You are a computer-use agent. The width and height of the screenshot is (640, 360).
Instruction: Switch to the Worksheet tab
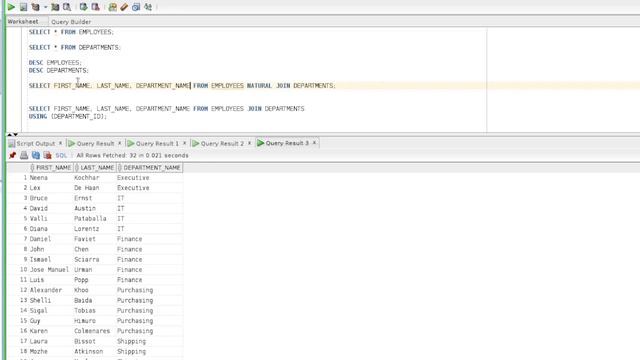click(23, 22)
